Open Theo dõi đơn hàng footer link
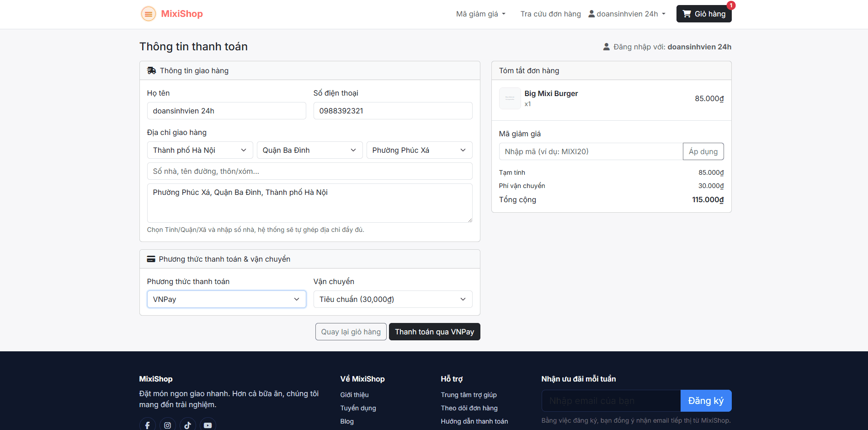 click(x=469, y=408)
